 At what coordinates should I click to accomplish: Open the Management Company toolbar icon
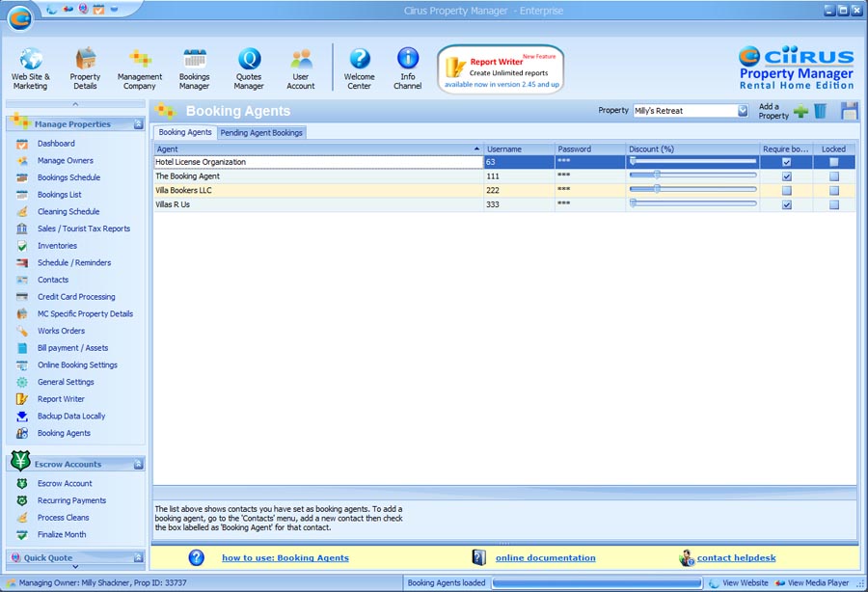coord(140,59)
